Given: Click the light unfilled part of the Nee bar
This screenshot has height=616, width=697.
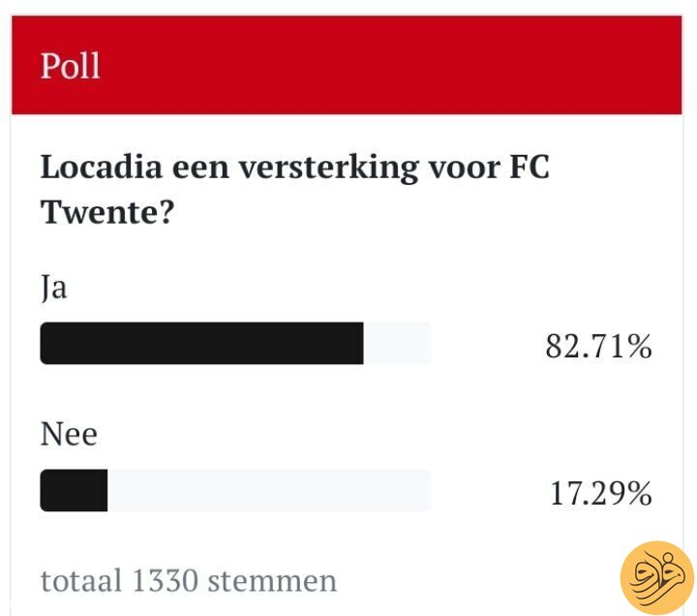Looking at the screenshot, I should coord(269,490).
